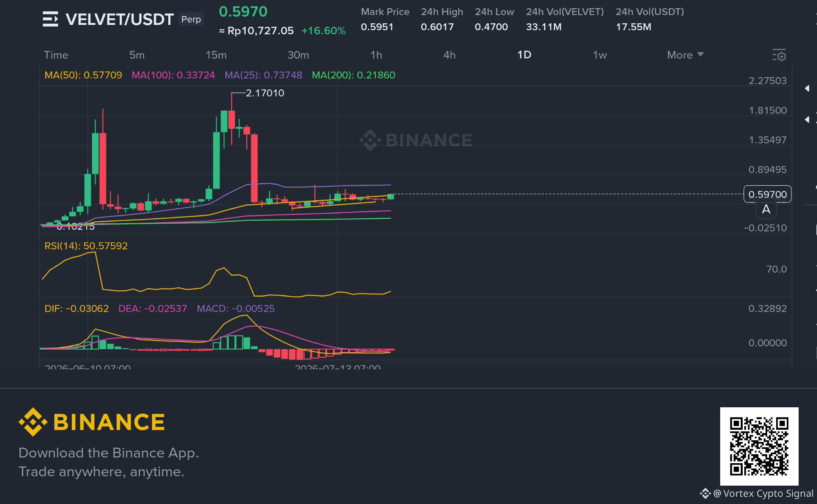The image size is (817, 504).
Task: Choose the 30m timeframe
Action: [298, 55]
